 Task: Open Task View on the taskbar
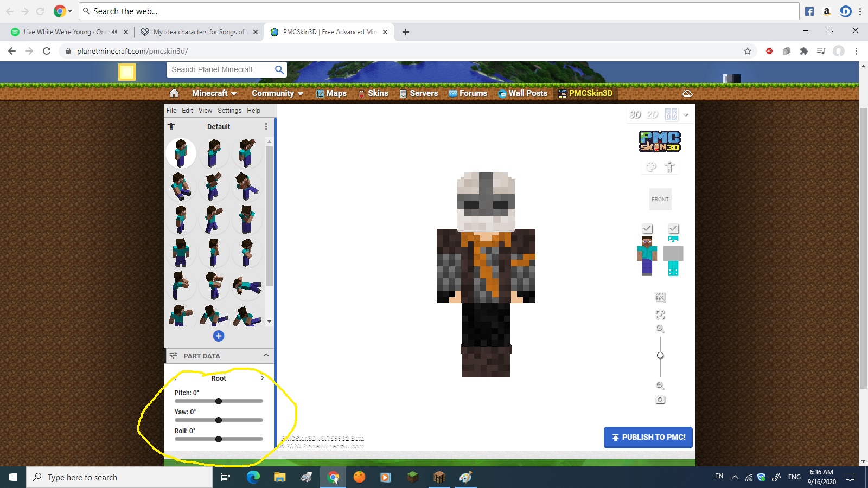[x=226, y=477]
